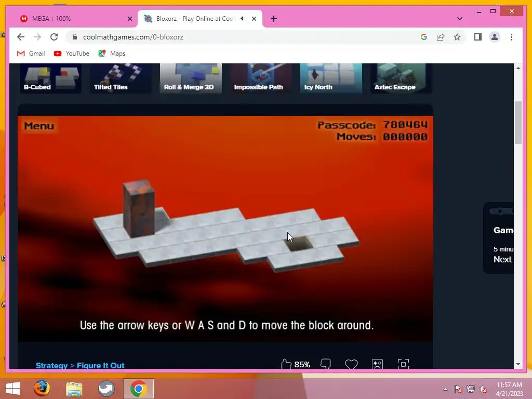532x399 pixels.
Task: Open a new tab with the plus button
Action: (274, 19)
